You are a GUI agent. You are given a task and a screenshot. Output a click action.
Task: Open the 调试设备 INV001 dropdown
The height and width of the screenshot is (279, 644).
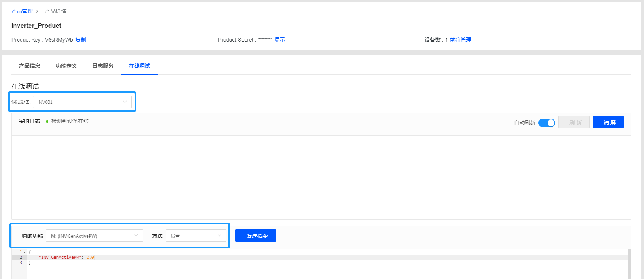click(x=82, y=102)
